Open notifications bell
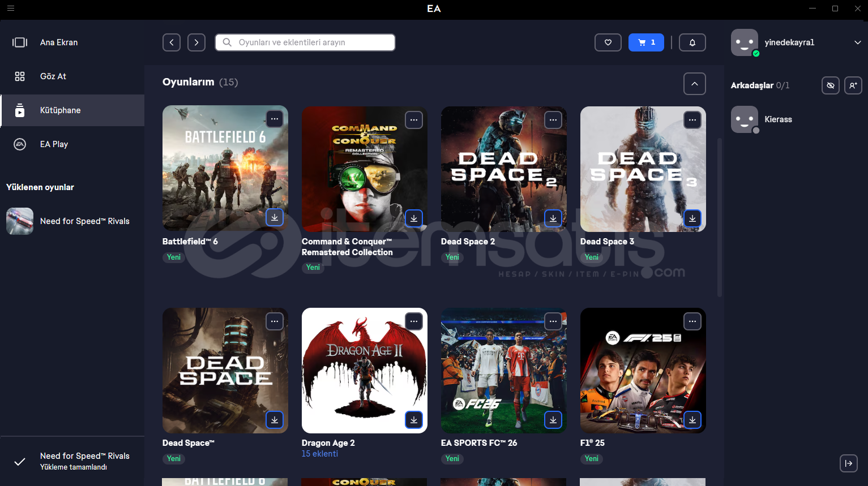 (692, 42)
